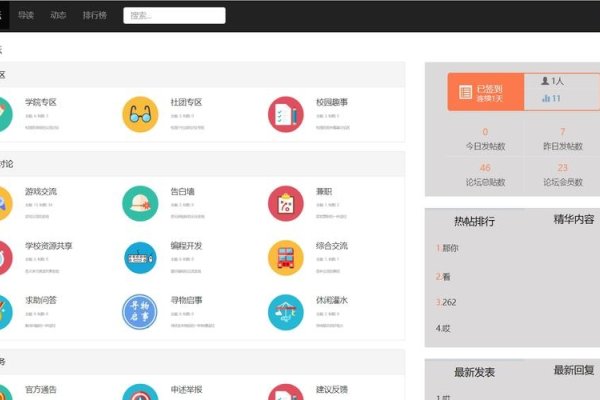Open the 社团专区 forum link
The width and height of the screenshot is (600, 400).
pyautogui.click(x=186, y=102)
